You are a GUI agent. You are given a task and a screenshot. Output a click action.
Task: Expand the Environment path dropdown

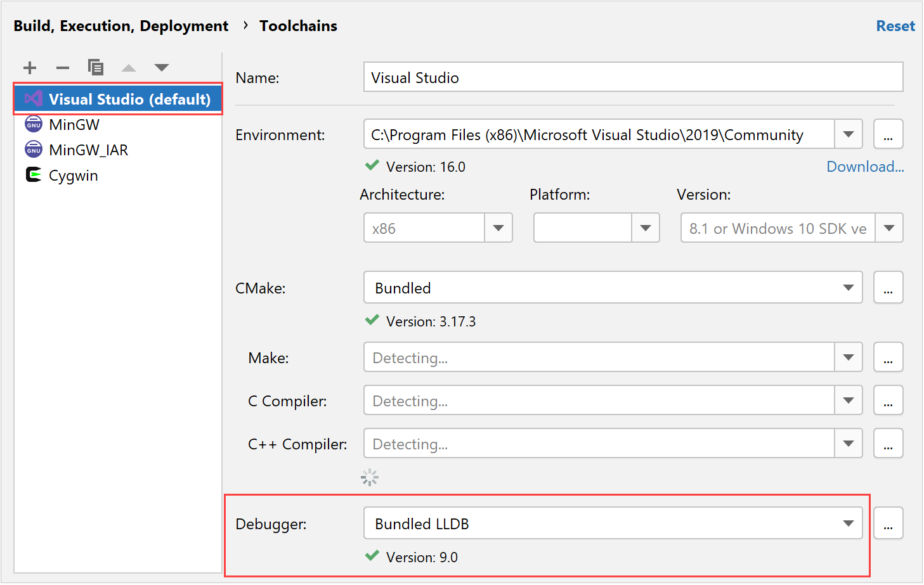(x=849, y=134)
